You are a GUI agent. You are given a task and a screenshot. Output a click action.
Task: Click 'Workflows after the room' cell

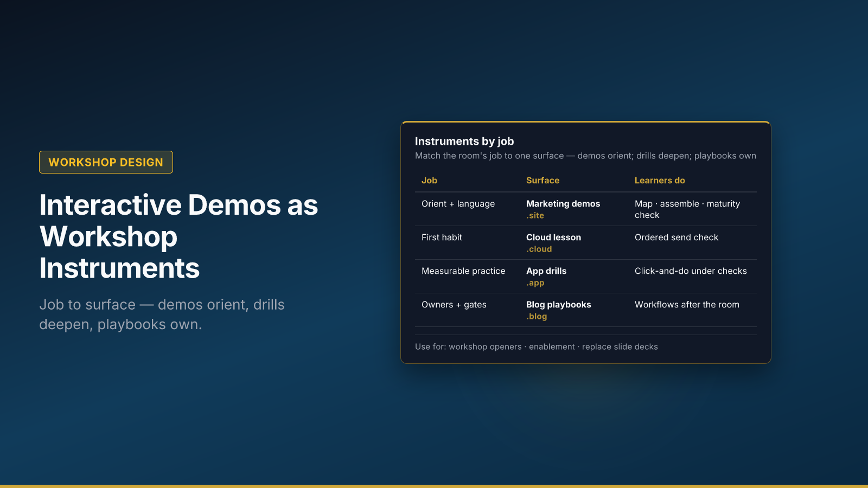coord(687,305)
